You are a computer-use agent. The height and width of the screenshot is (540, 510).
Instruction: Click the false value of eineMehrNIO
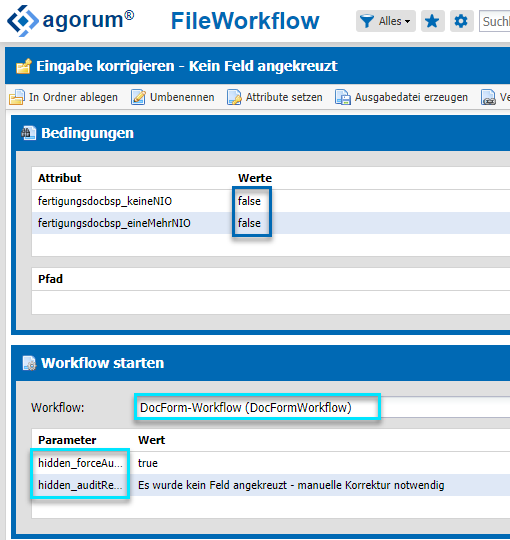pos(249,223)
